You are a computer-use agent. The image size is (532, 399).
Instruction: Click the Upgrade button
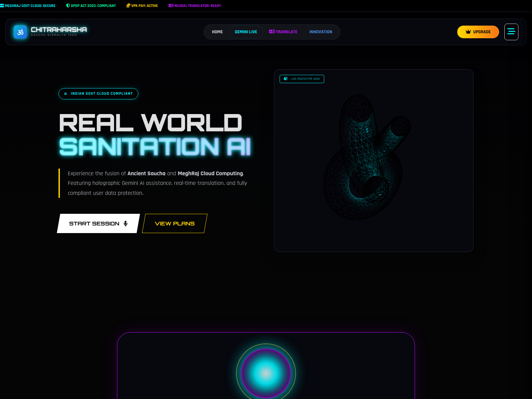[x=478, y=32]
